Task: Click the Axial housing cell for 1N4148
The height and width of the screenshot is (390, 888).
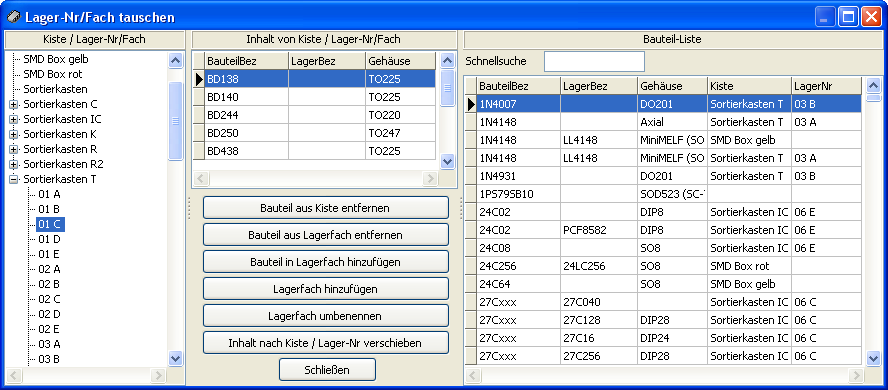Action: point(672,122)
